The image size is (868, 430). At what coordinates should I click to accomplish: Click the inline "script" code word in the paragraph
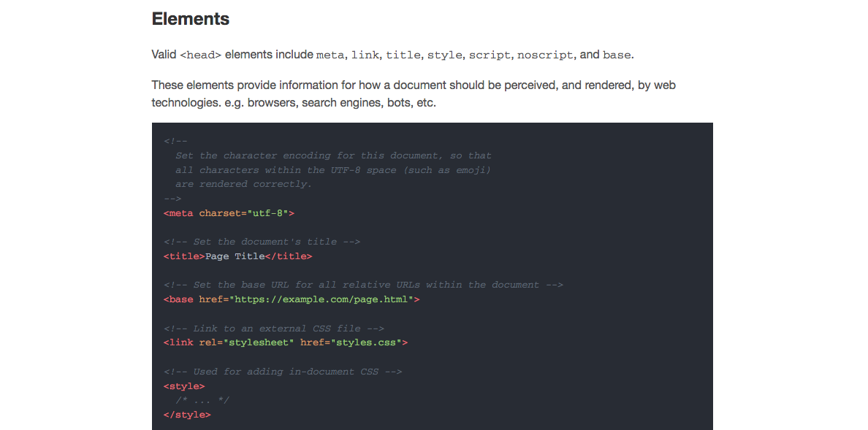[x=490, y=55]
